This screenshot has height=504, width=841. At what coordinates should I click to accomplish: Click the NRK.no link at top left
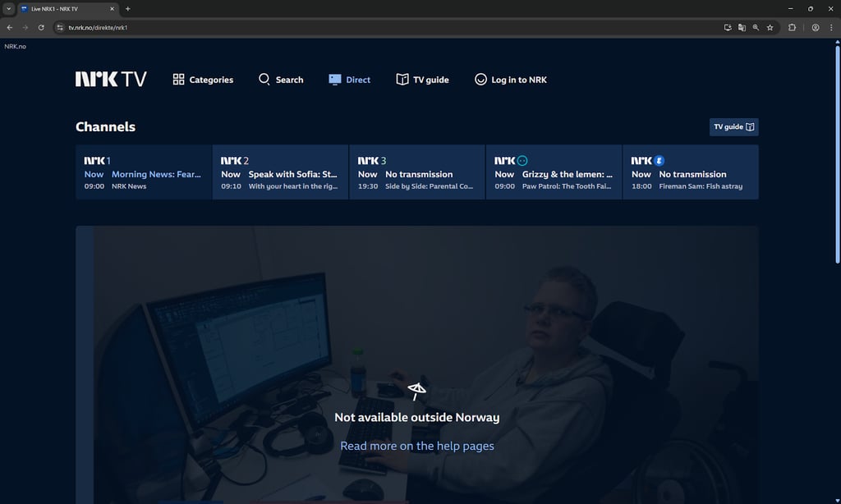pos(15,47)
